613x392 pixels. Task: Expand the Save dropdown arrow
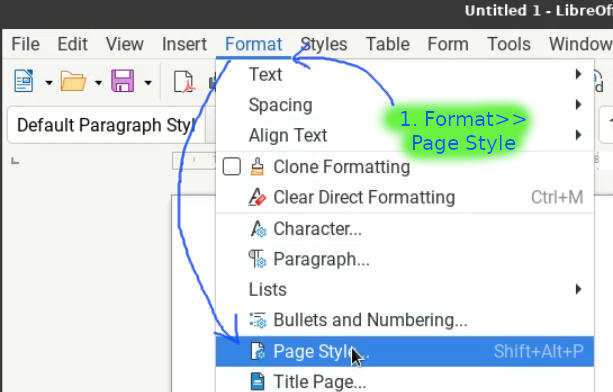tap(148, 82)
